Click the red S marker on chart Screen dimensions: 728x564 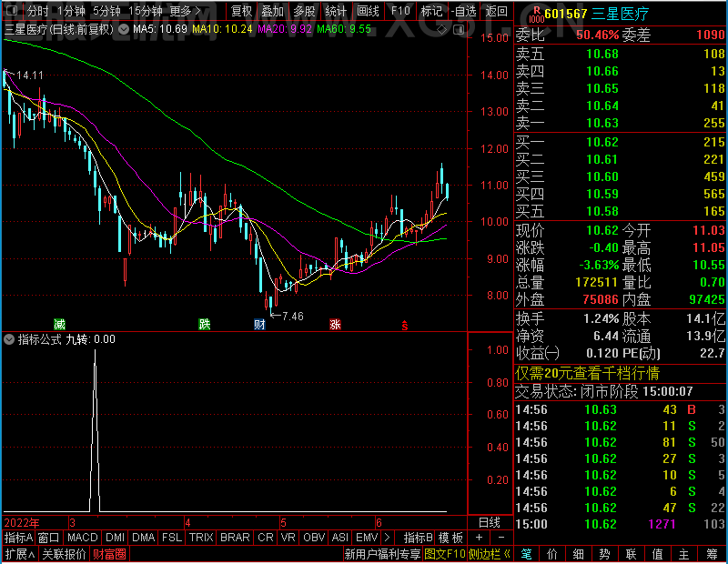coord(405,326)
